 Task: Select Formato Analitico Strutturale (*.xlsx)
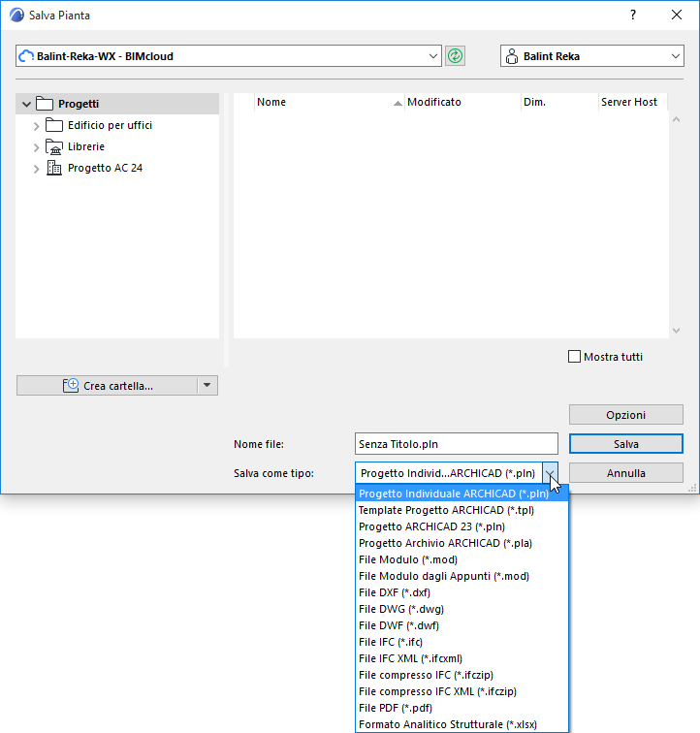(462, 724)
